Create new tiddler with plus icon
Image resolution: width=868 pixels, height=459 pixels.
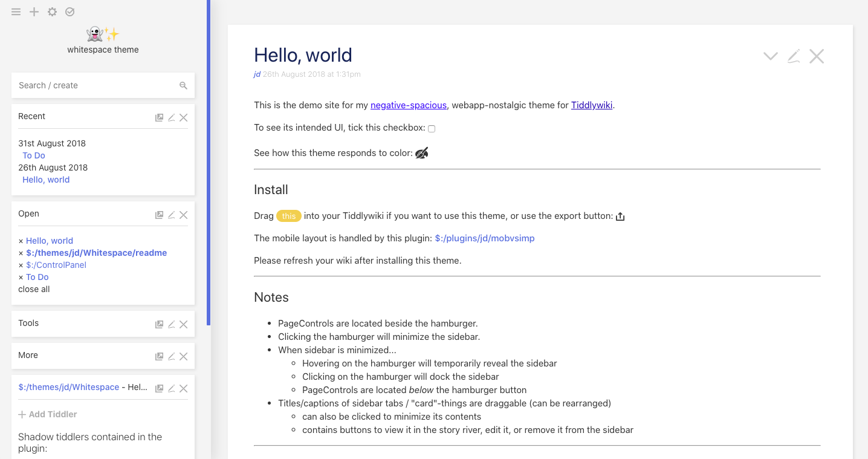coord(34,12)
